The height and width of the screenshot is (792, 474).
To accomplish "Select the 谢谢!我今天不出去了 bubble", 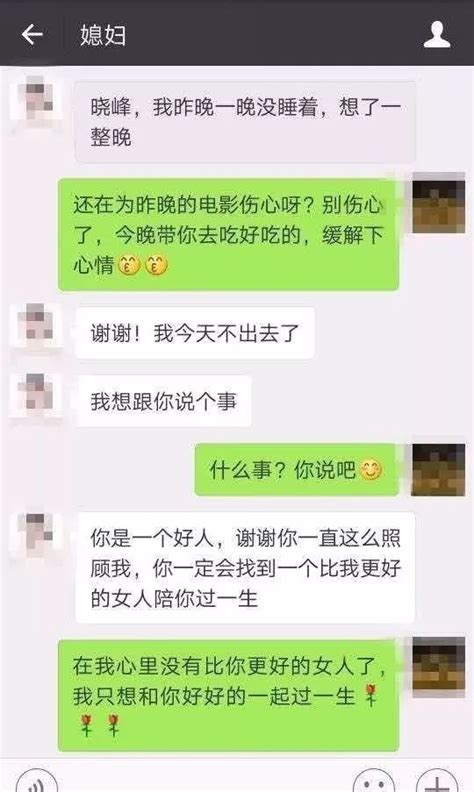I will (x=195, y=333).
